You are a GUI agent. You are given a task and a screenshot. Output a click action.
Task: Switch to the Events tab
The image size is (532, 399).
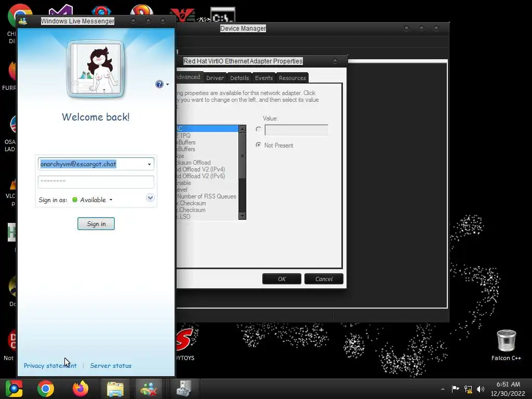pyautogui.click(x=264, y=78)
